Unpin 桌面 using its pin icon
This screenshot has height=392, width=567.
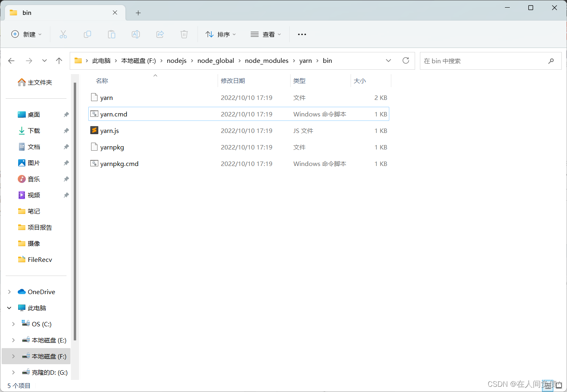[66, 114]
